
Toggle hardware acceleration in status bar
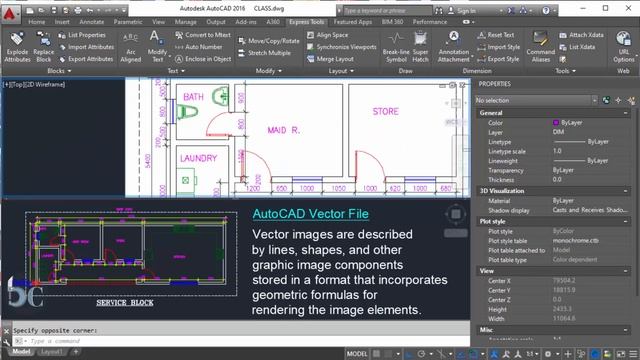[596, 354]
